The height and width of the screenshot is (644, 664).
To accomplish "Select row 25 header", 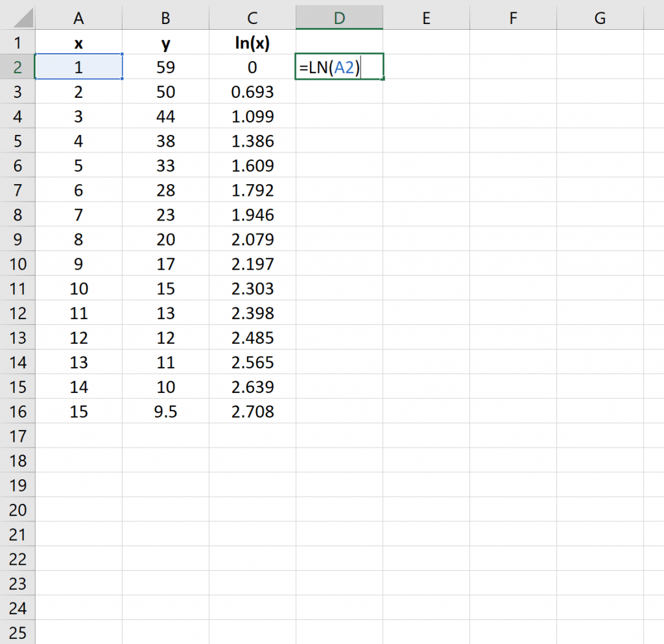I will pos(18,633).
